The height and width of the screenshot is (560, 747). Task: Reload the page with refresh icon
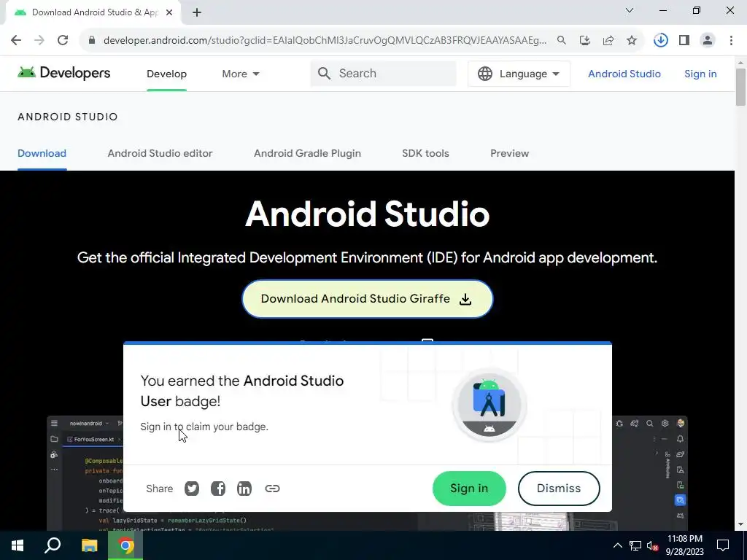coord(63,40)
